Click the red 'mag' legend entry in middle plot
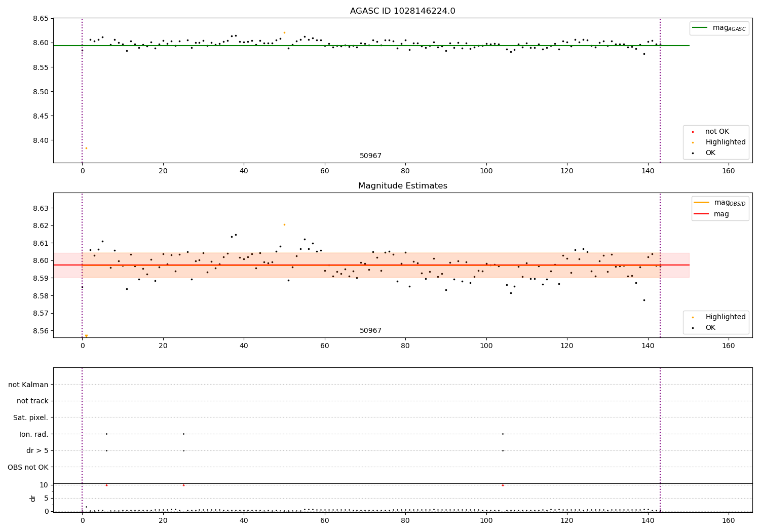Image resolution: width=760 pixels, height=532 pixels. [x=712, y=214]
